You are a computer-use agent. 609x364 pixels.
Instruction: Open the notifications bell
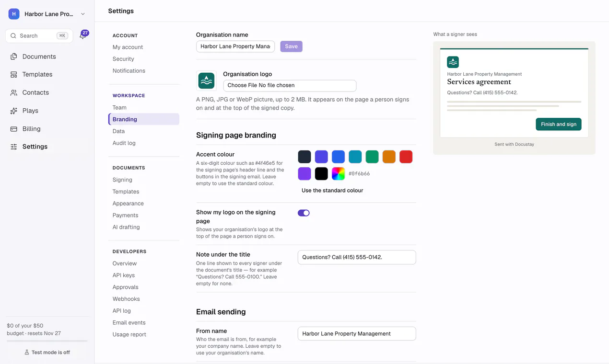tap(83, 35)
